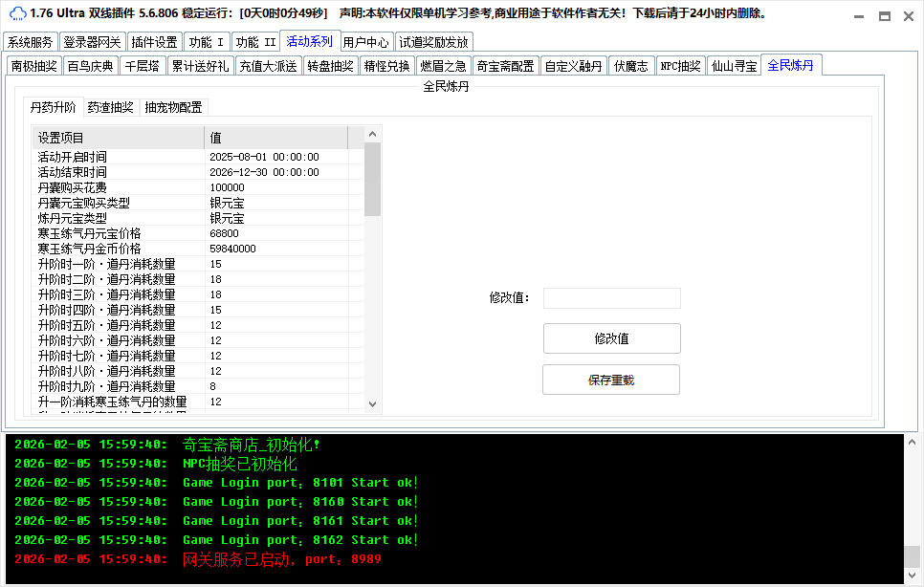Screen dimensions: 924x587
Task: Click the 修改值 button
Action: pos(611,338)
